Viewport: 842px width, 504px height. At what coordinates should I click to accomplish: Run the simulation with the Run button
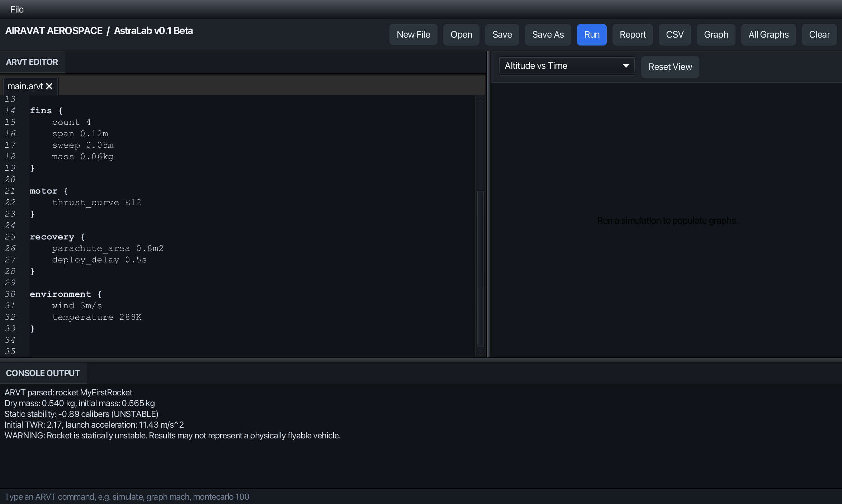[592, 35]
